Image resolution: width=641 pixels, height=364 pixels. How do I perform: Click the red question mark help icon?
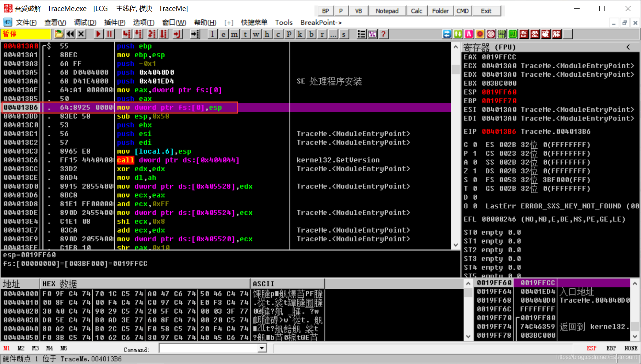[383, 34]
